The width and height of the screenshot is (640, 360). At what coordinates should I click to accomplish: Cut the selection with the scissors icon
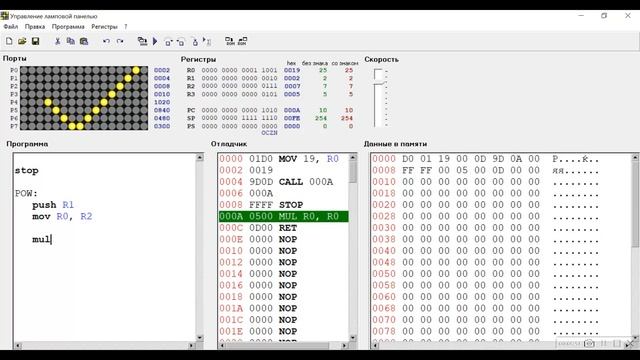(58, 41)
